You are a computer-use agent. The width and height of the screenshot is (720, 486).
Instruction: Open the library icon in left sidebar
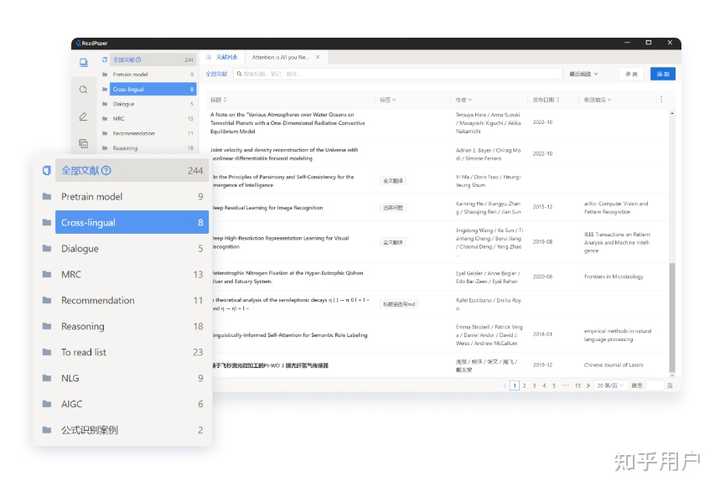point(84,62)
